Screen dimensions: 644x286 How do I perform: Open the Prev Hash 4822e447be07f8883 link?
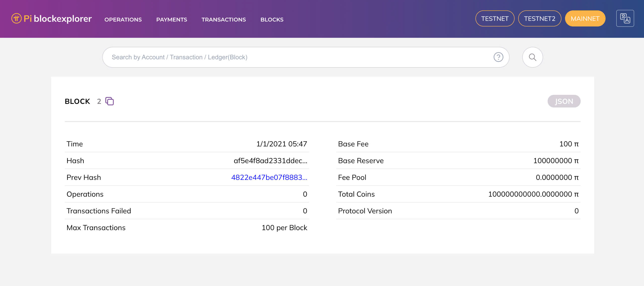[x=269, y=178]
